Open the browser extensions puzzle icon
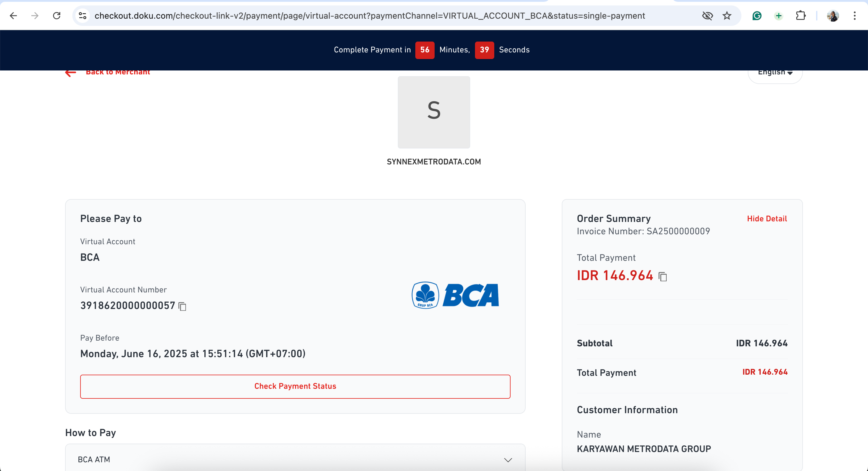 click(x=800, y=15)
